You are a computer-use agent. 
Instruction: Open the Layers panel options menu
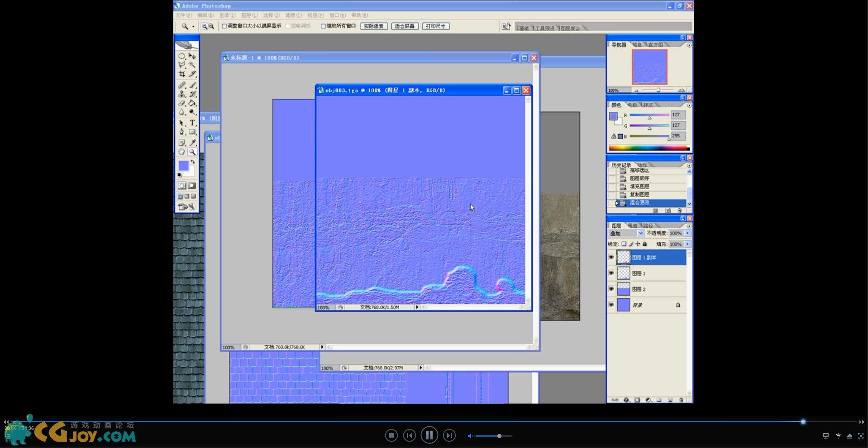click(x=689, y=226)
